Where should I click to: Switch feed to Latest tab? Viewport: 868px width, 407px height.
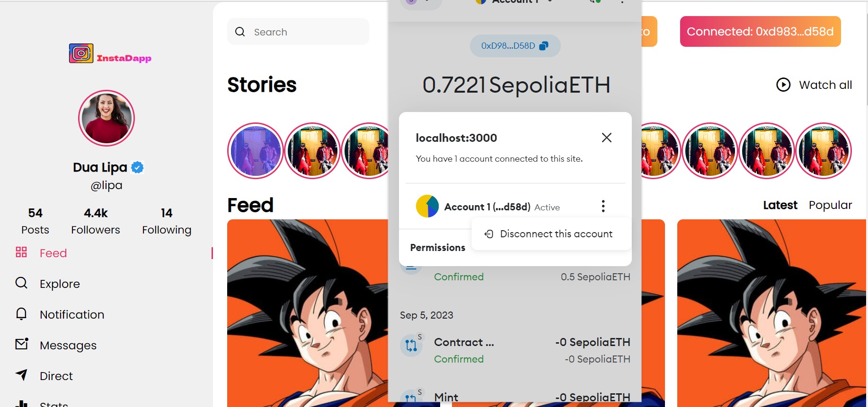780,205
